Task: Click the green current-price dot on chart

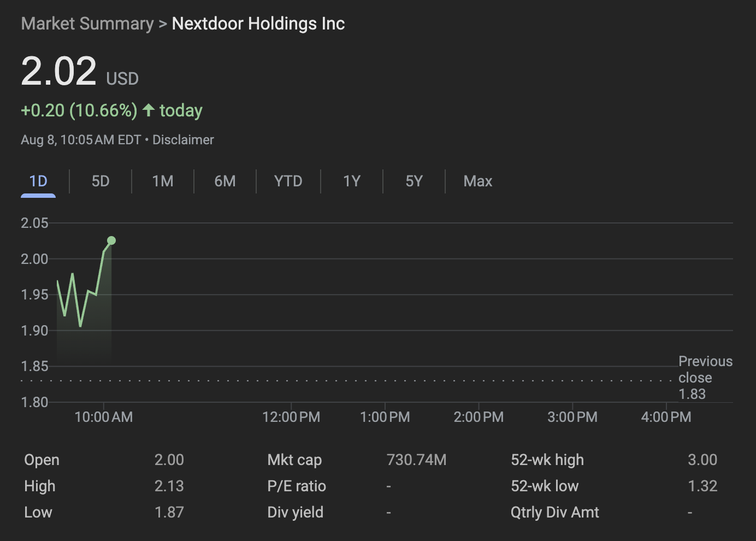Action: [111, 240]
